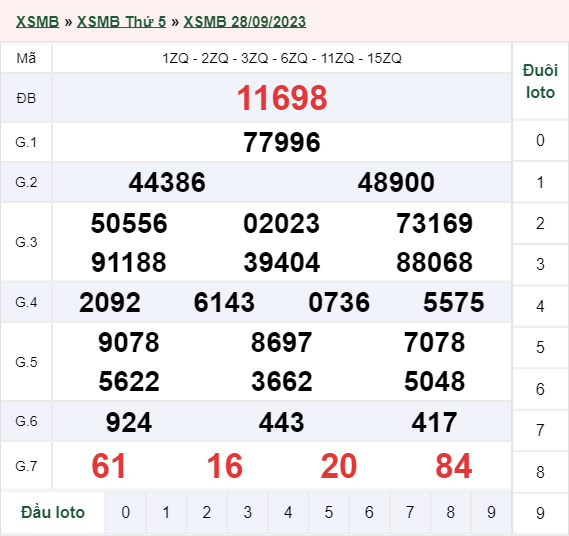Image resolution: width=569 pixels, height=536 pixels.
Task: Select head loto digit 8
Action: click(x=451, y=512)
